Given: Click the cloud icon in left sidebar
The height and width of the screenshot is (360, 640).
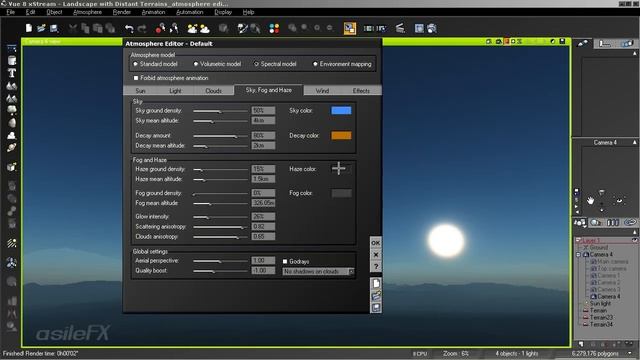Looking at the screenshot, I should 12,135.
